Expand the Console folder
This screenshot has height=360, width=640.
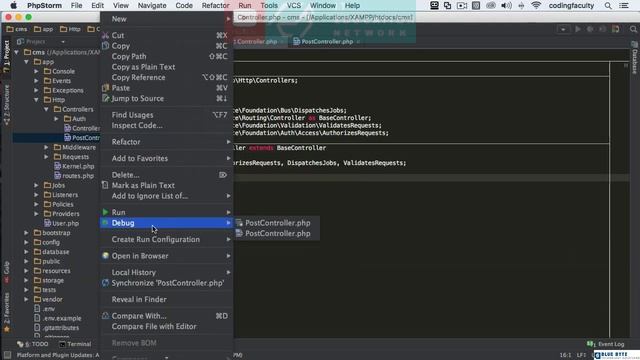[x=36, y=71]
